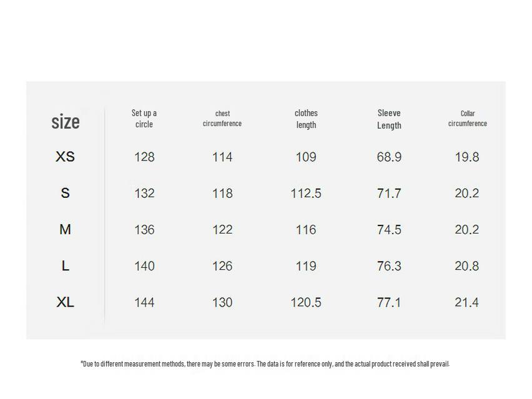Image resolution: width=532 pixels, height=399 pixels.
Task: Click collar circumference value 20.8
Action: (467, 266)
